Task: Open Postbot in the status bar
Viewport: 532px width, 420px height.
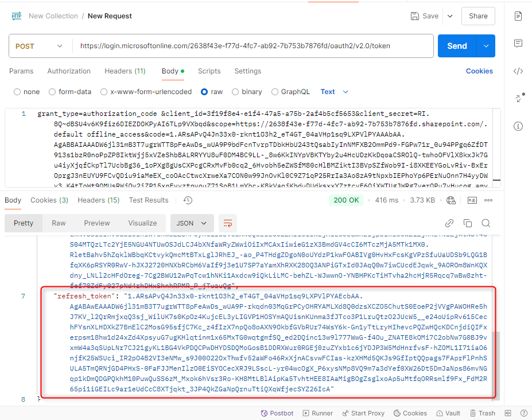Action: (x=277, y=413)
